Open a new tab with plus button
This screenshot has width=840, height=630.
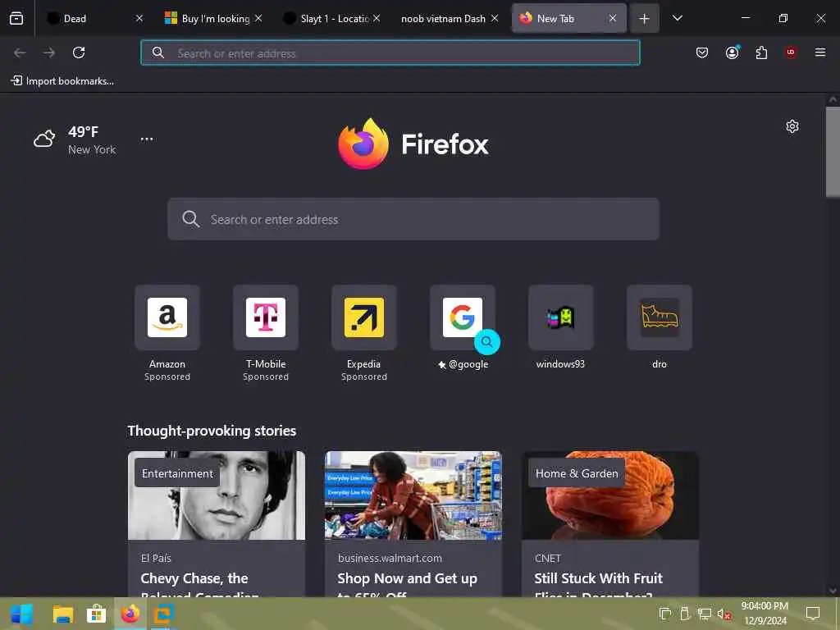click(x=644, y=19)
